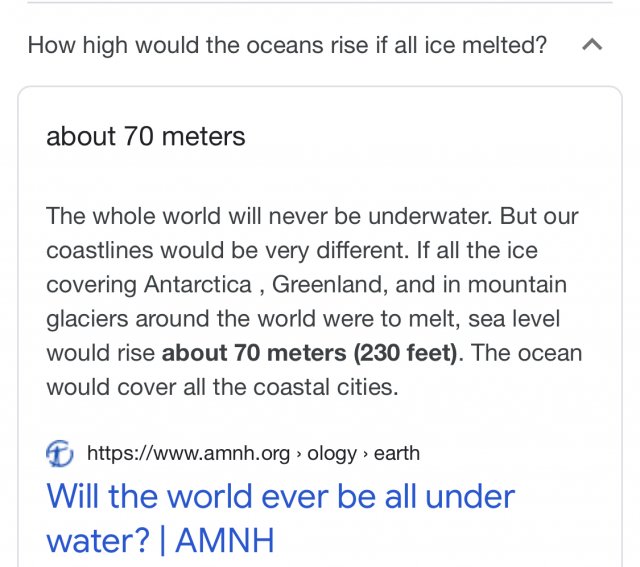Click the separator chevron before 'ology'

pyautogui.click(x=299, y=454)
